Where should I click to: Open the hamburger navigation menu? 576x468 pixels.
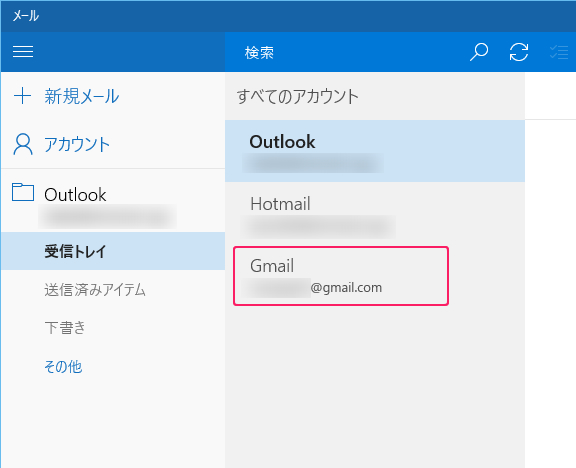point(23,51)
